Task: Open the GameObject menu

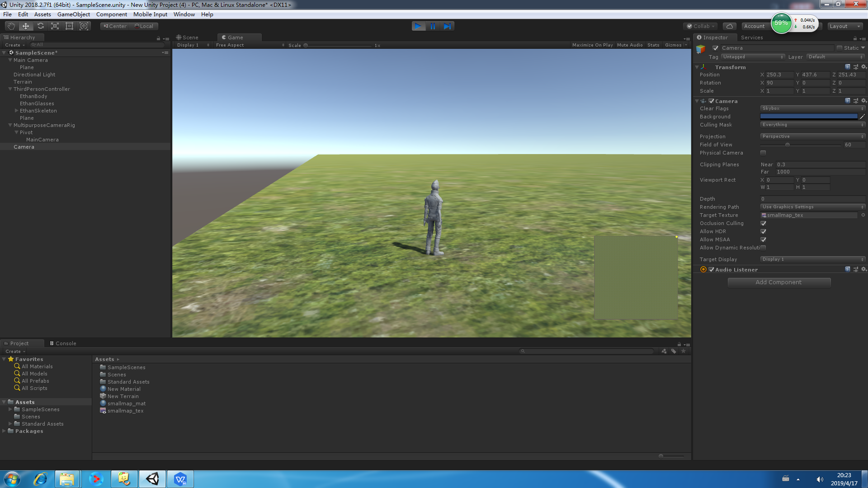Action: [x=73, y=14]
